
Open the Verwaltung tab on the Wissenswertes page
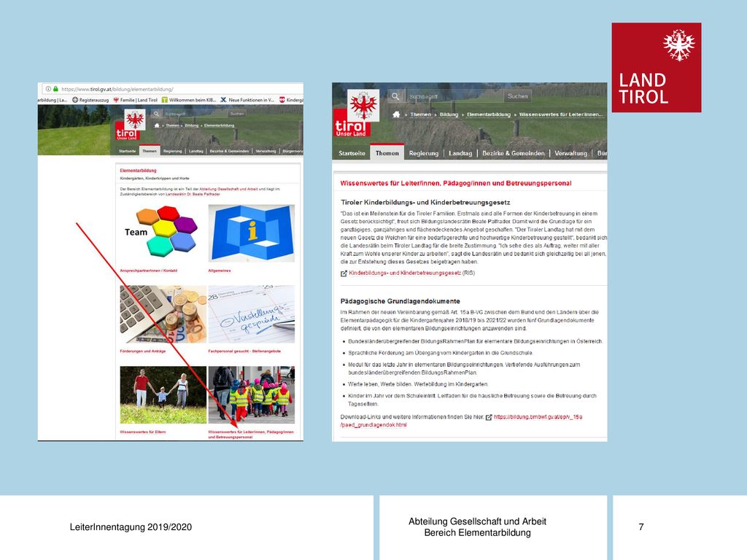point(570,153)
